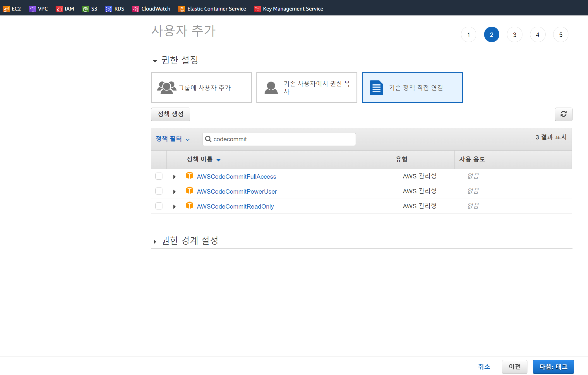Screen dimensions: 588x375
Task: Choose copy permissions from existing user
Action: pos(306,88)
